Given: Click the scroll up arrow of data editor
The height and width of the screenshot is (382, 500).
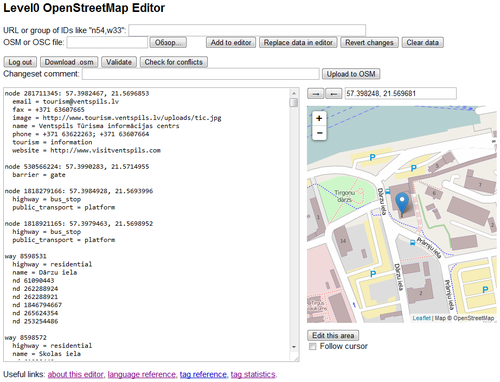Looking at the screenshot, I should tap(294, 93).
